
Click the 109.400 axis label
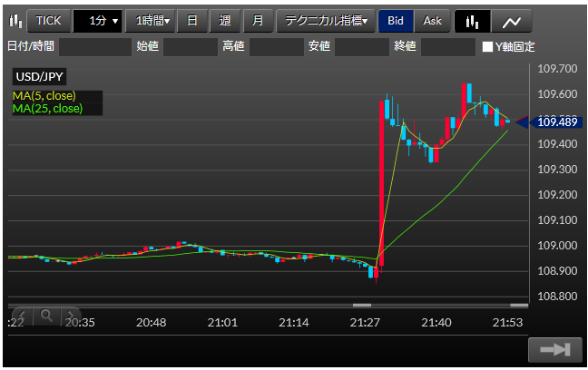(x=557, y=144)
